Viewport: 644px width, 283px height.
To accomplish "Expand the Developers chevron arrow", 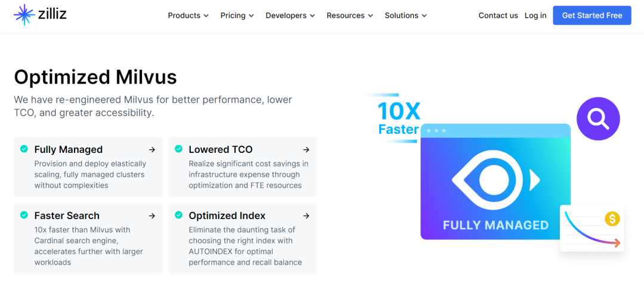I will (312, 16).
